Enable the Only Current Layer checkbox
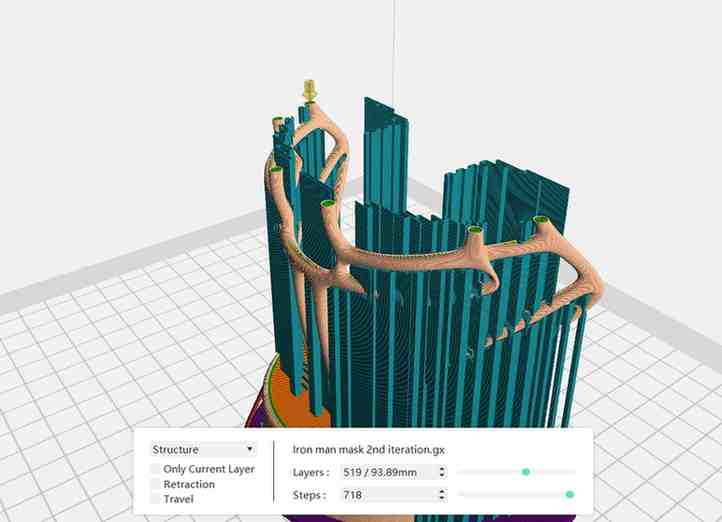The image size is (722, 522). [x=155, y=469]
